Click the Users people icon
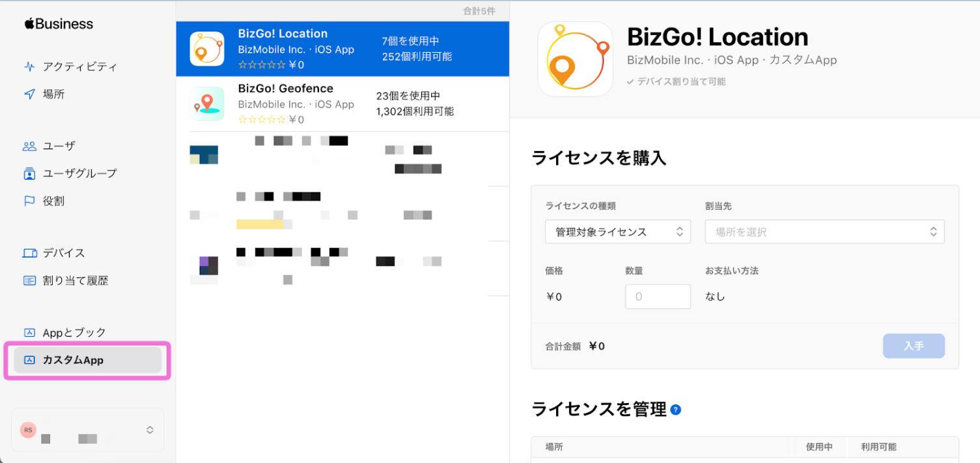This screenshot has width=980, height=463. coord(29,146)
